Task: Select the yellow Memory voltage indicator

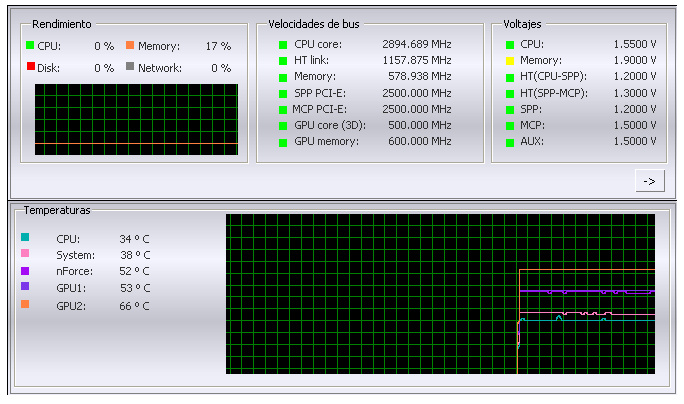Action: click(510, 61)
